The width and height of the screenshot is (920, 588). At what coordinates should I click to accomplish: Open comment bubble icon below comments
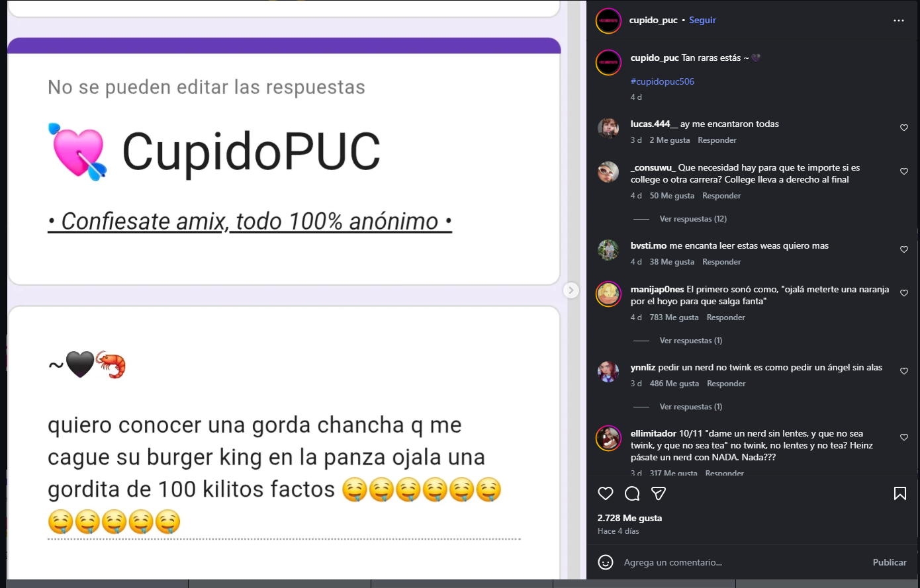[632, 493]
